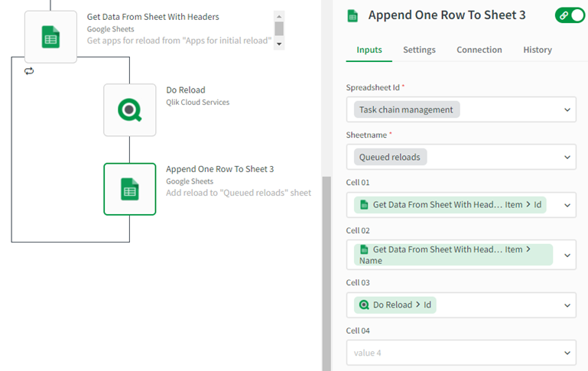Click the Qlik icon in Cell 03 token
Image resolution: width=588 pixels, height=371 pixels.
click(x=364, y=305)
